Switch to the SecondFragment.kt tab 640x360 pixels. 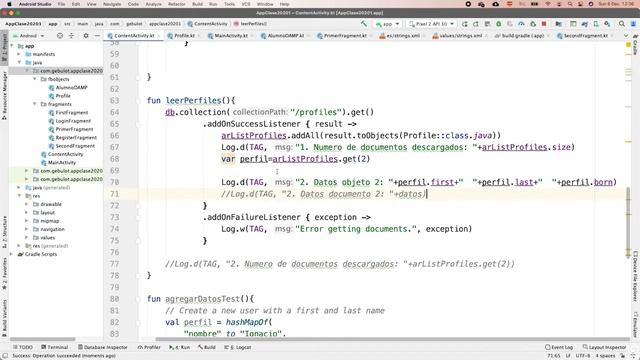pyautogui.click(x=584, y=36)
